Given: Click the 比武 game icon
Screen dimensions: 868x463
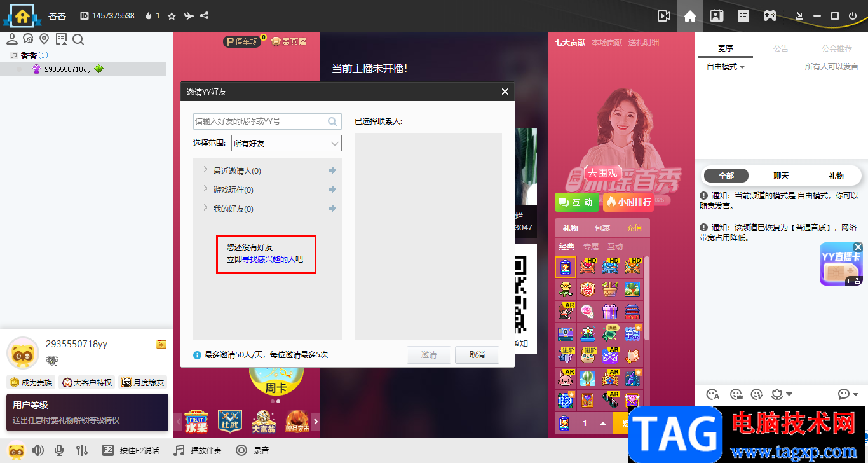Looking at the screenshot, I should tap(229, 420).
